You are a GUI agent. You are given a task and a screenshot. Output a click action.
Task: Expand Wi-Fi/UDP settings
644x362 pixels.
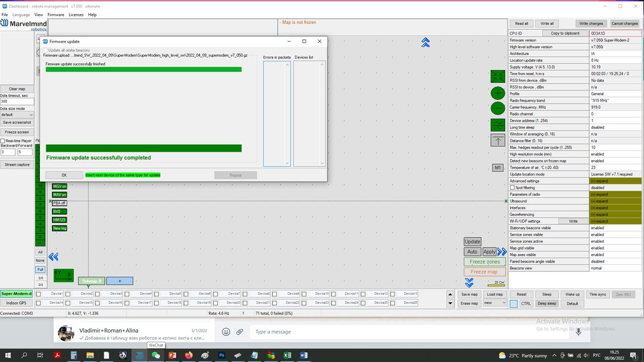coord(615,221)
